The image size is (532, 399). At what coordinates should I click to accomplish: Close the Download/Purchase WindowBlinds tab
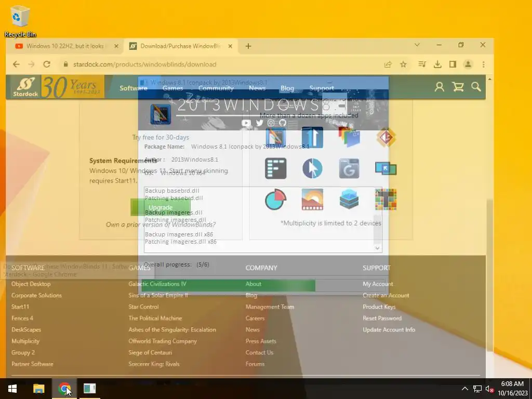230,46
